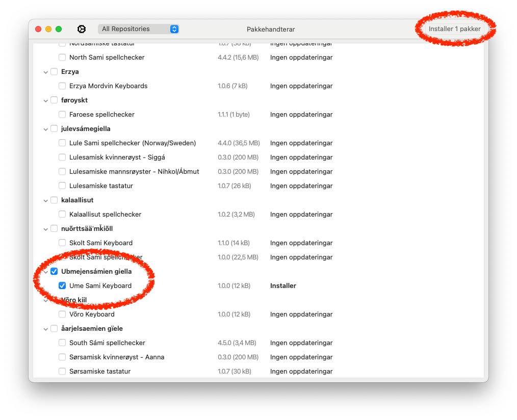This screenshot has width=517, height=420.
Task: Click the Installer 1 pakker button
Action: [x=454, y=29]
